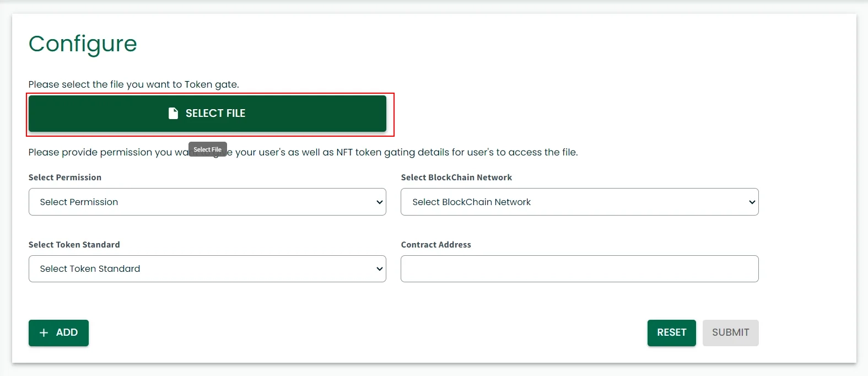Image resolution: width=868 pixels, height=376 pixels.
Task: Expand the Token Standard chevron arrow
Action: coord(379,269)
